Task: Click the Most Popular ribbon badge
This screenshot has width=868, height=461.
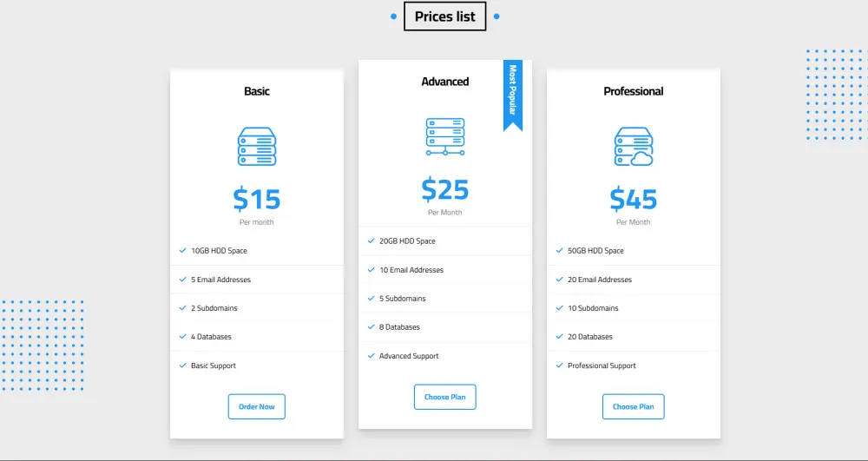Action: point(513,92)
